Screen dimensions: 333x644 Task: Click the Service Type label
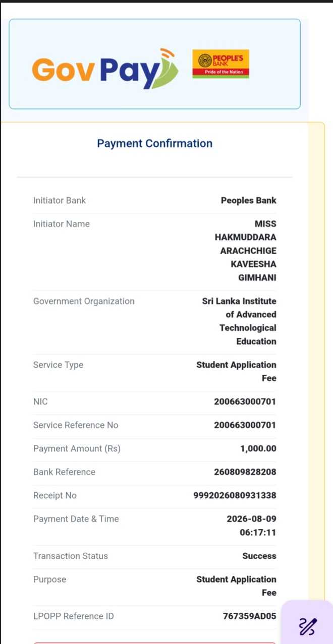(x=58, y=365)
